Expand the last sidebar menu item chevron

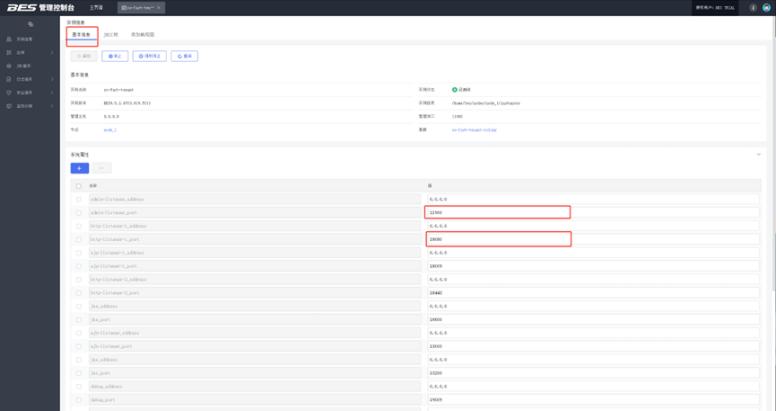pyautogui.click(x=52, y=106)
